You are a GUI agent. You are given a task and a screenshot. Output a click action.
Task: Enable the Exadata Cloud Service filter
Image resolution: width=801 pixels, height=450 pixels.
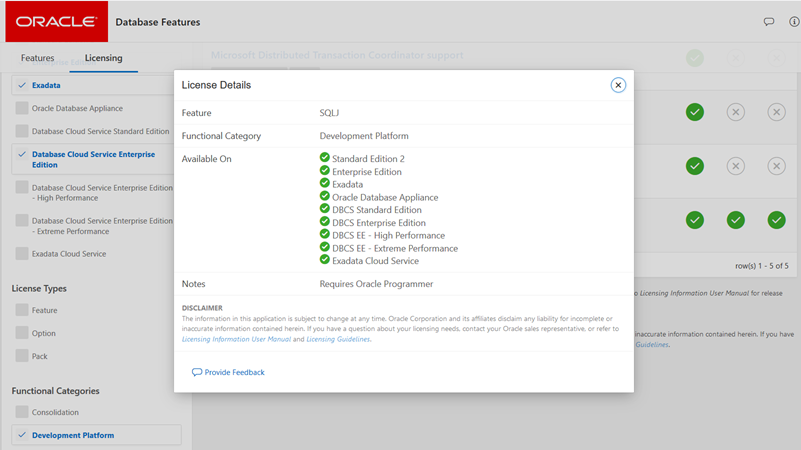(x=22, y=254)
